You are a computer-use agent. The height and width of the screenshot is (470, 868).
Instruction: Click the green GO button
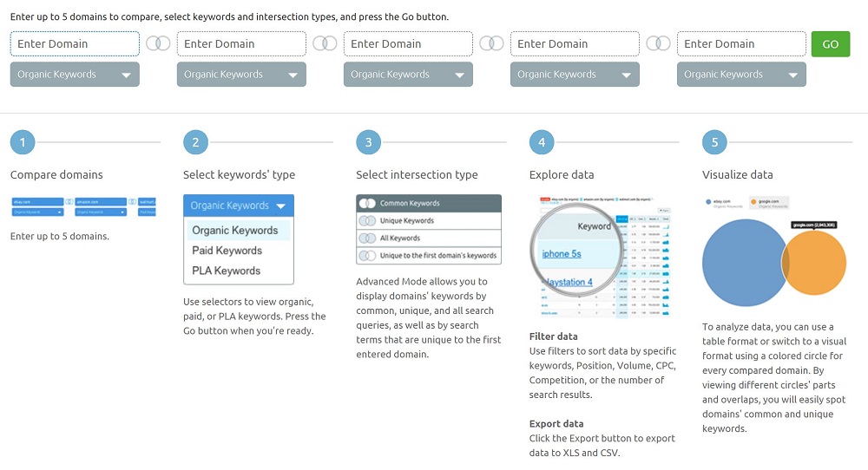(x=831, y=44)
